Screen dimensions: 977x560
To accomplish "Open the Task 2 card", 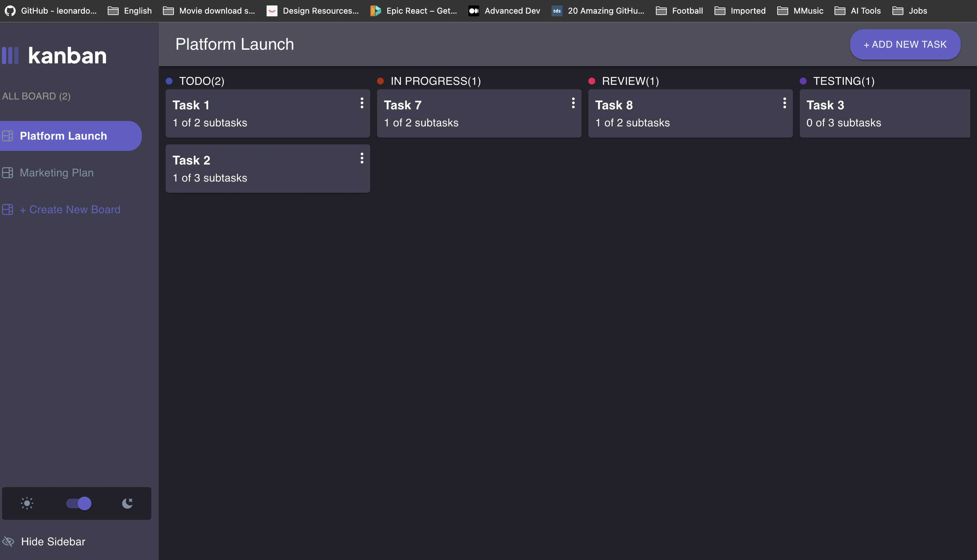I will coord(268,169).
